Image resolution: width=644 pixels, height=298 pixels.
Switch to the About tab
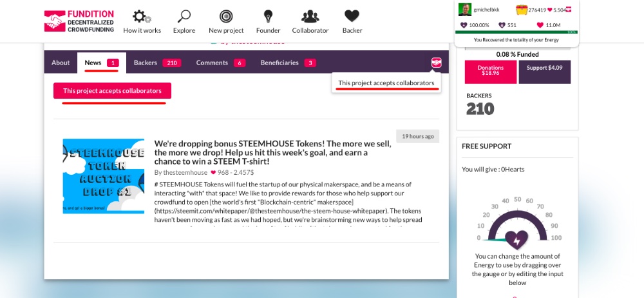click(61, 63)
